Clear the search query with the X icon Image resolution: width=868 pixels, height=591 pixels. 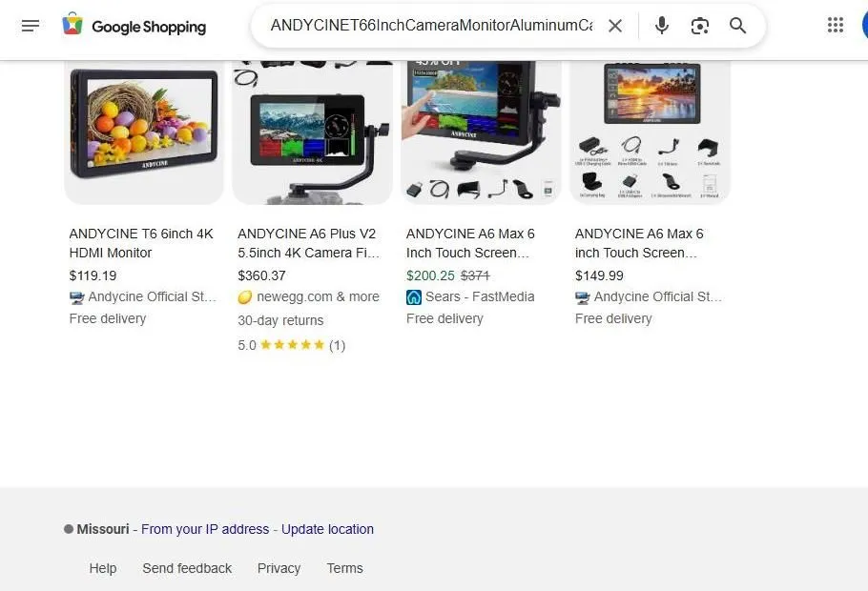pos(615,26)
